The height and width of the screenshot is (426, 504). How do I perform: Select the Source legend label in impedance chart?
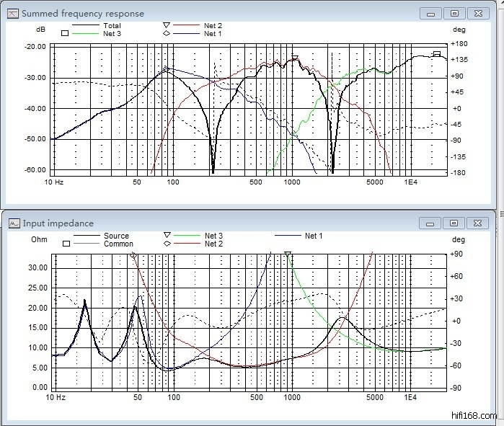[116, 236]
